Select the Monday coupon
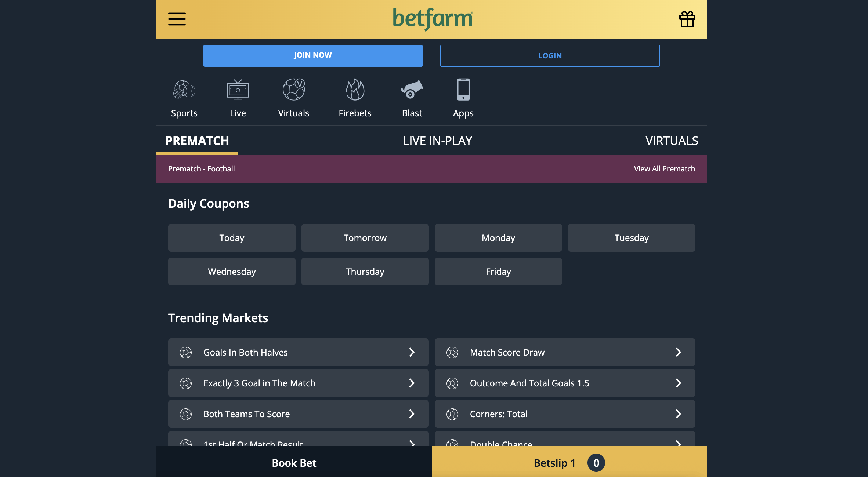The width and height of the screenshot is (868, 477). point(498,238)
